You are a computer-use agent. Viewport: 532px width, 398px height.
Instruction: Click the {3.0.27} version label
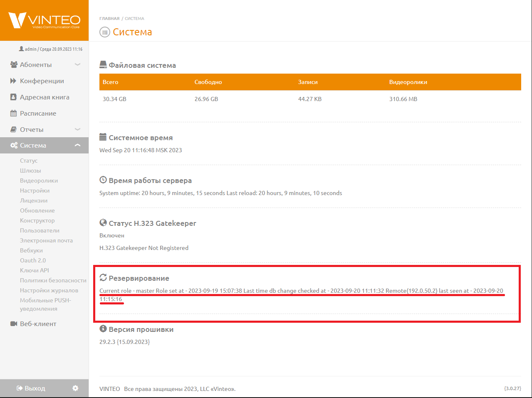click(512, 388)
